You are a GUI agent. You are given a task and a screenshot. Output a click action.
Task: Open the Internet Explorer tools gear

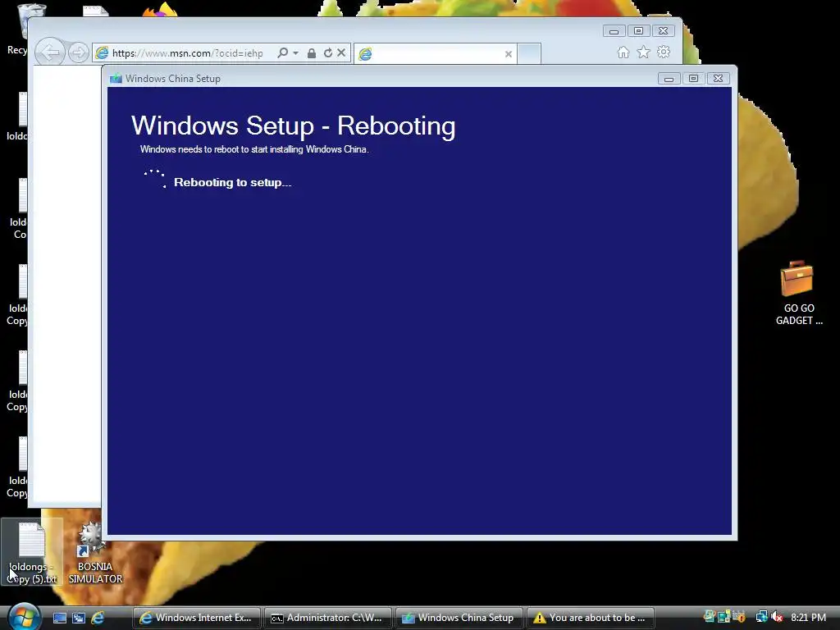[x=664, y=52]
